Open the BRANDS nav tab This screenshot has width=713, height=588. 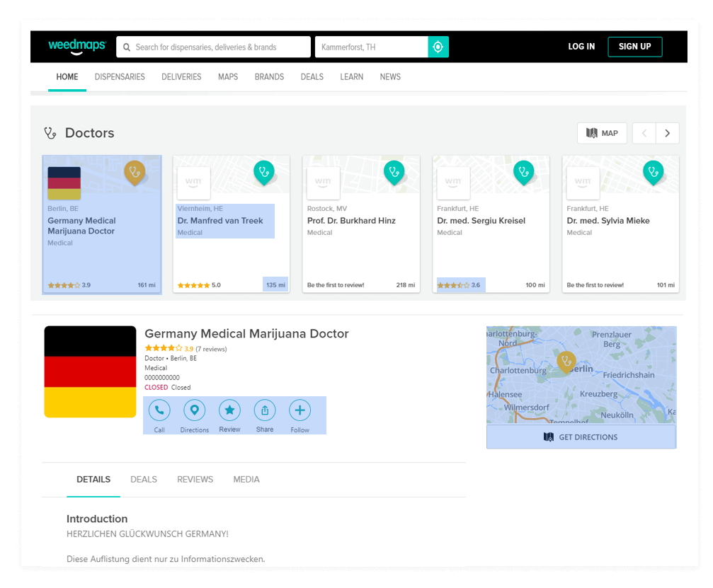tap(269, 77)
